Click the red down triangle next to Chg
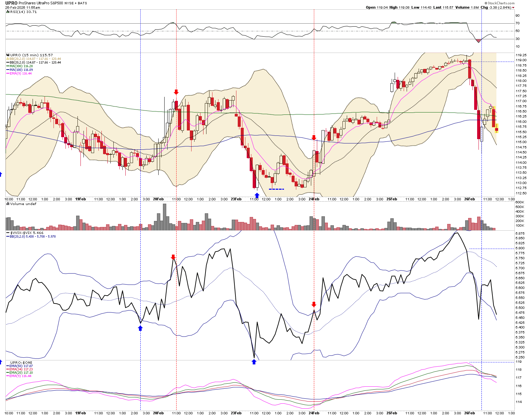Image resolution: width=532 pixels, height=416 pixels. [x=513, y=8]
